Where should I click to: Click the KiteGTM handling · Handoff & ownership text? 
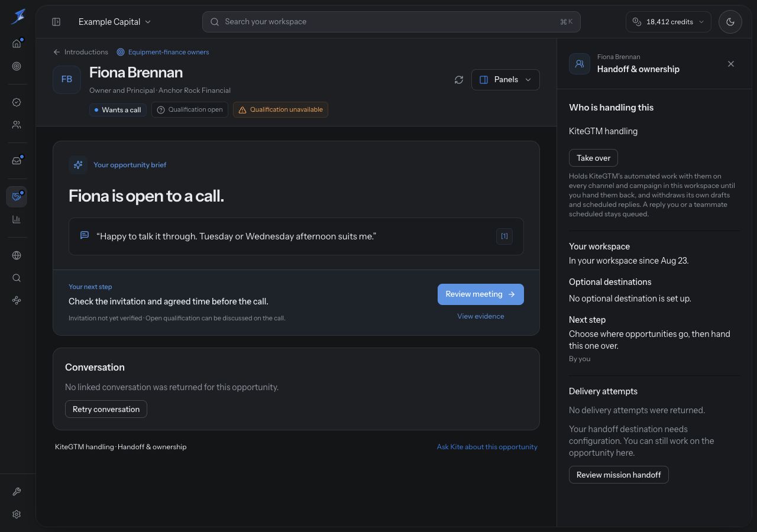(121, 447)
